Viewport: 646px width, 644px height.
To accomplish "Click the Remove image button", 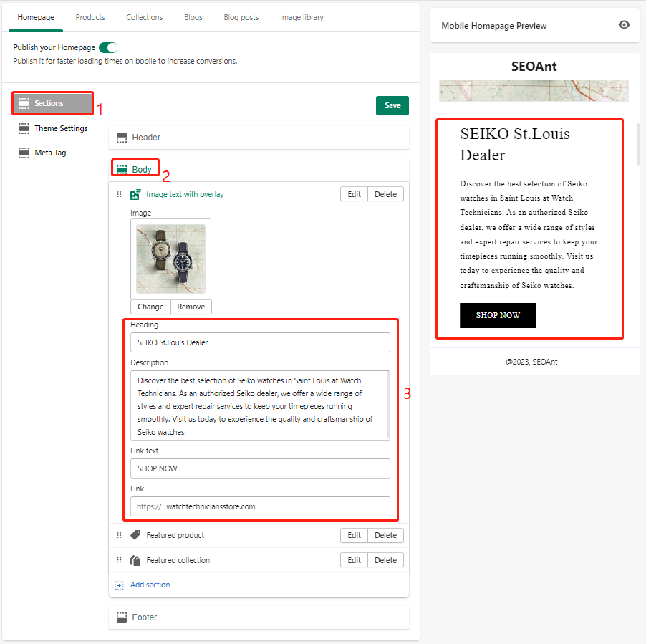I will (191, 307).
